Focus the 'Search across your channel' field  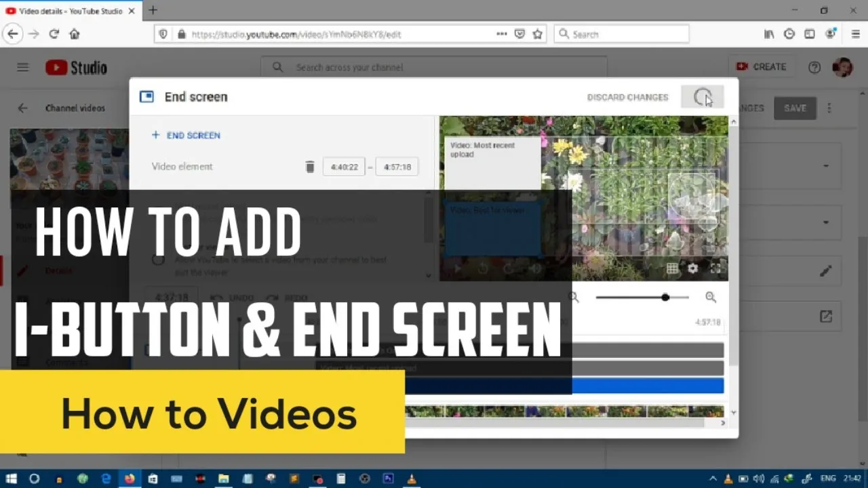[x=434, y=67]
